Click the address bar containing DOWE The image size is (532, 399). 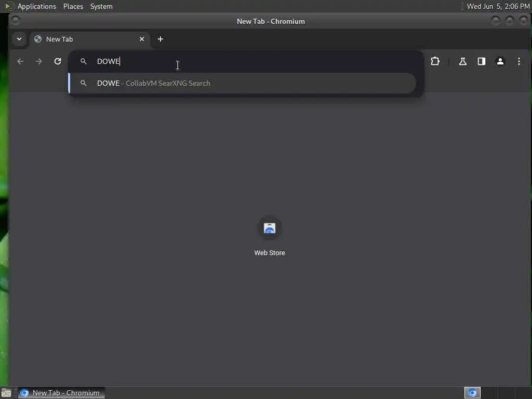pos(246,61)
